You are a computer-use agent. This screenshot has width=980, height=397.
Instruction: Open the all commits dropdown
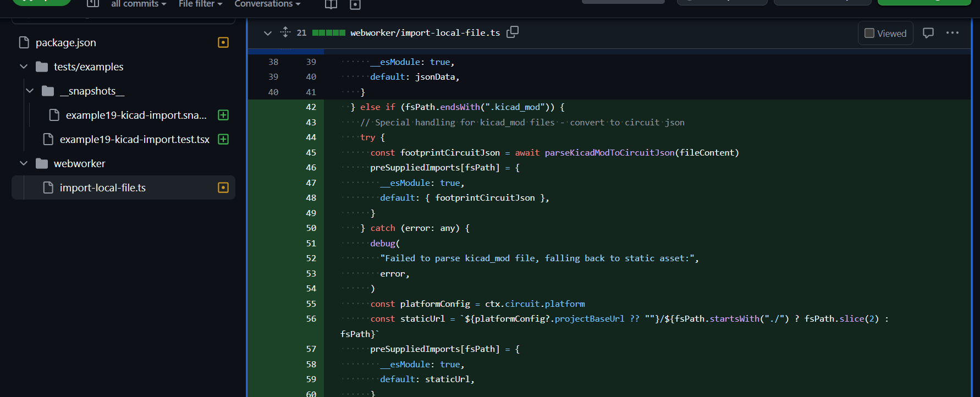(x=139, y=4)
